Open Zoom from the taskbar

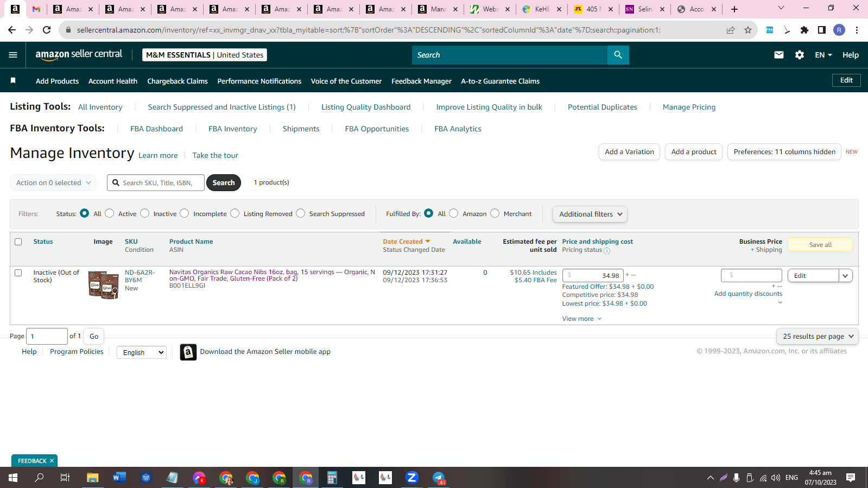pos(412,478)
